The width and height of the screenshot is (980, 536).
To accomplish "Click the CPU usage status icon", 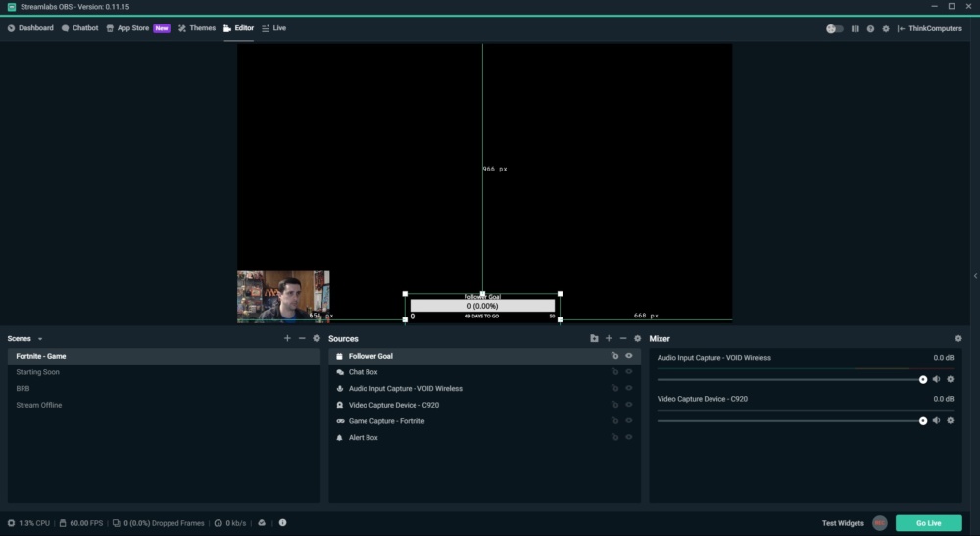I will (11, 523).
